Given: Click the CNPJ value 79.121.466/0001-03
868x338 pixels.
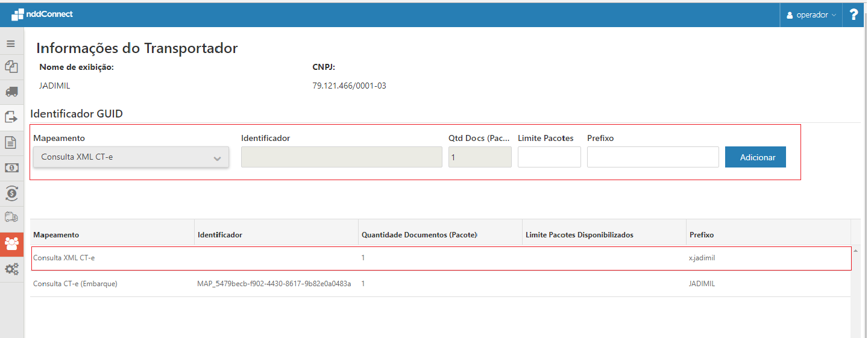Looking at the screenshot, I should [349, 86].
